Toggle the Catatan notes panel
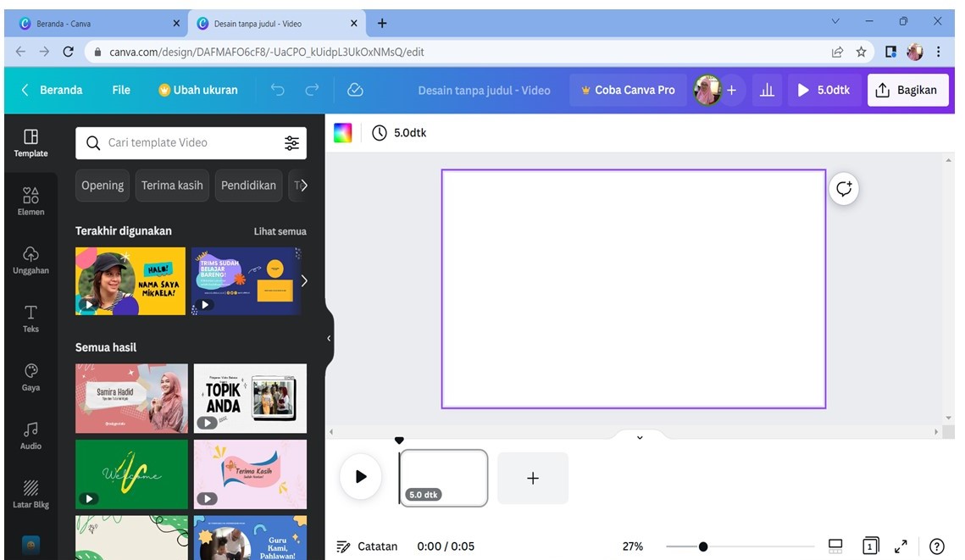The width and height of the screenshot is (965, 560). [367, 546]
